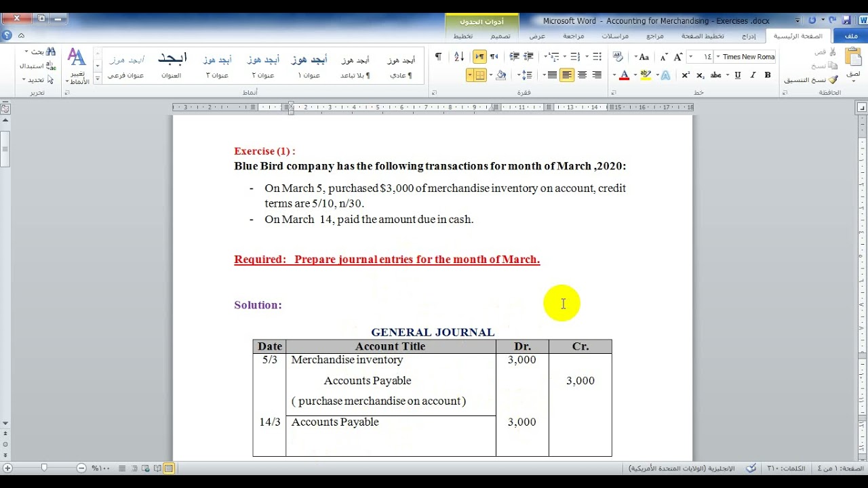Apply yellow text highlight color
Viewport: 868px width, 488px height.
pyautogui.click(x=645, y=75)
